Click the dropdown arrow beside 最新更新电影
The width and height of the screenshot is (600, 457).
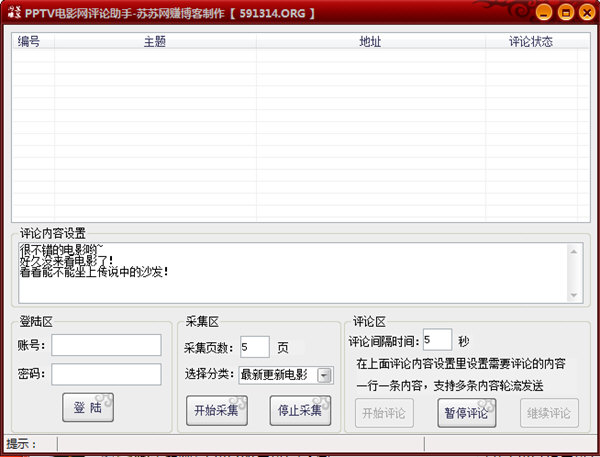[x=324, y=375]
